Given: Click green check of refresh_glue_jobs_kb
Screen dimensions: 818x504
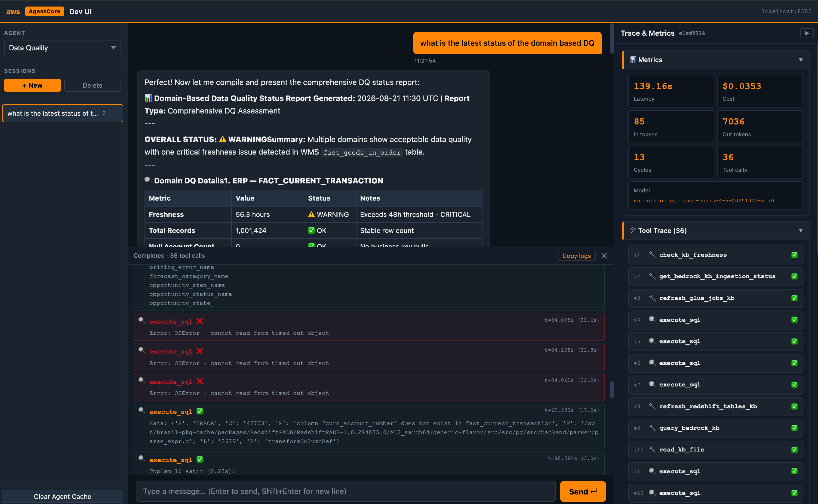Looking at the screenshot, I should coord(794,298).
